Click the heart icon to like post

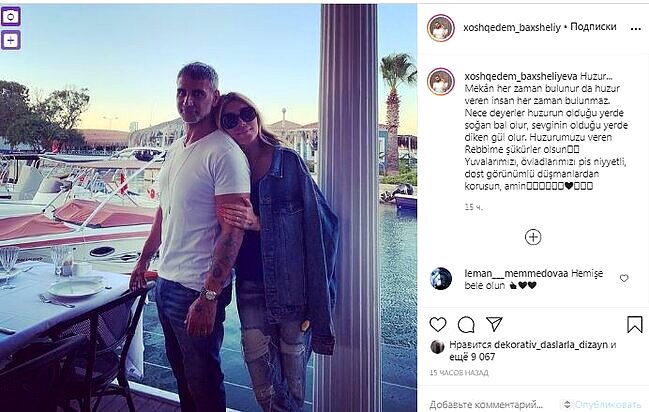pos(438,324)
